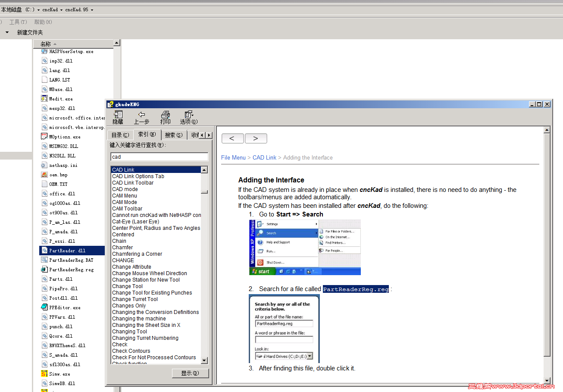This screenshot has height=392, width=563.
Task: Click the previous topic '<' button
Action: (x=233, y=138)
